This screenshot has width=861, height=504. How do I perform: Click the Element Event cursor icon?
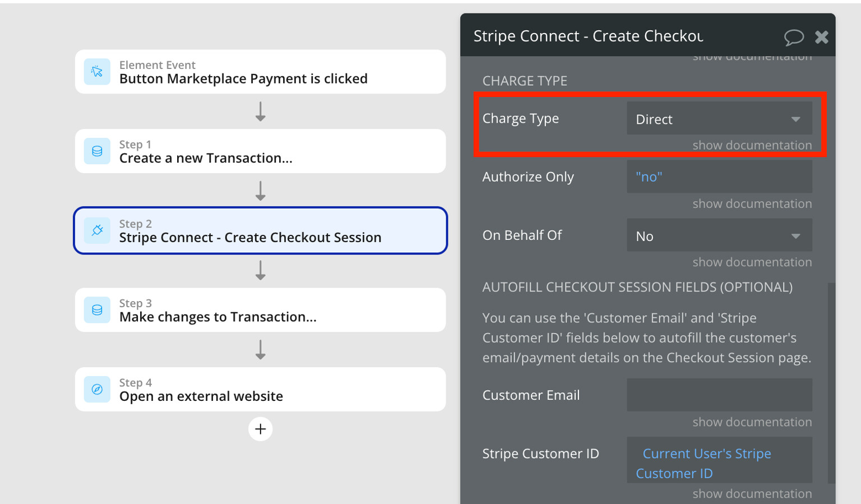[97, 72]
